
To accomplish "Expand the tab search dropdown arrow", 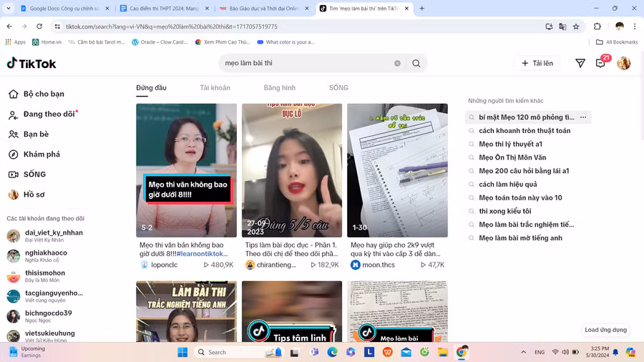I will [x=8, y=8].
